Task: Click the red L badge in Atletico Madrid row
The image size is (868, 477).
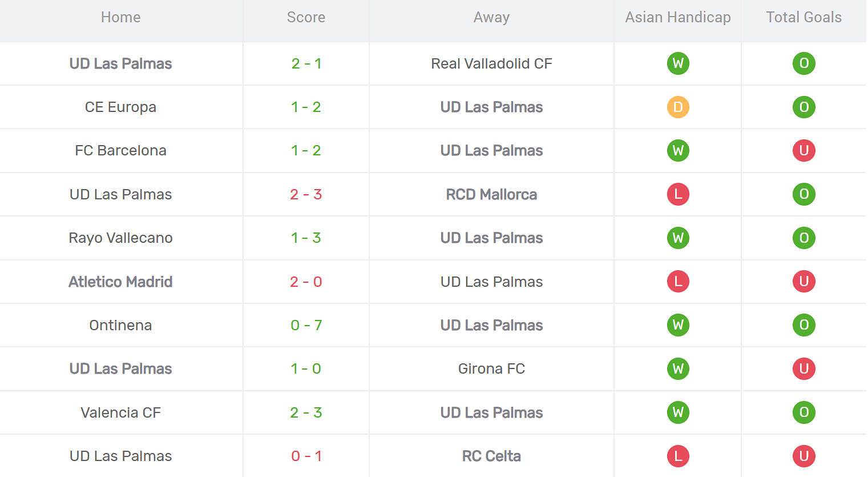Action: [678, 282]
